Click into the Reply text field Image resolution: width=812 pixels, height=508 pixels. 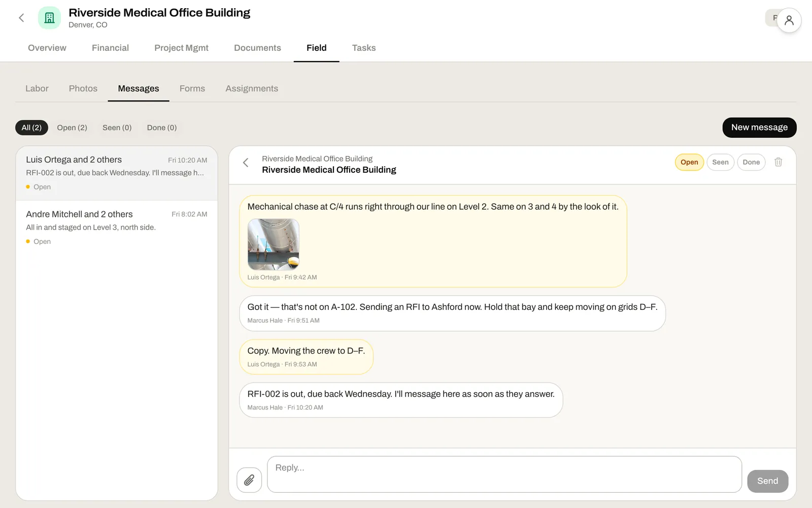pyautogui.click(x=504, y=474)
